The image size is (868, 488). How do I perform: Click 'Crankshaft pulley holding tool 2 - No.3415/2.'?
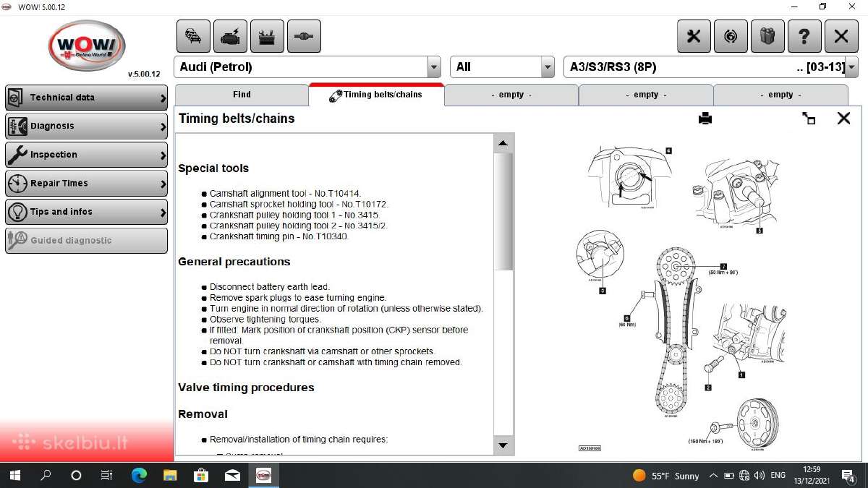click(299, 226)
